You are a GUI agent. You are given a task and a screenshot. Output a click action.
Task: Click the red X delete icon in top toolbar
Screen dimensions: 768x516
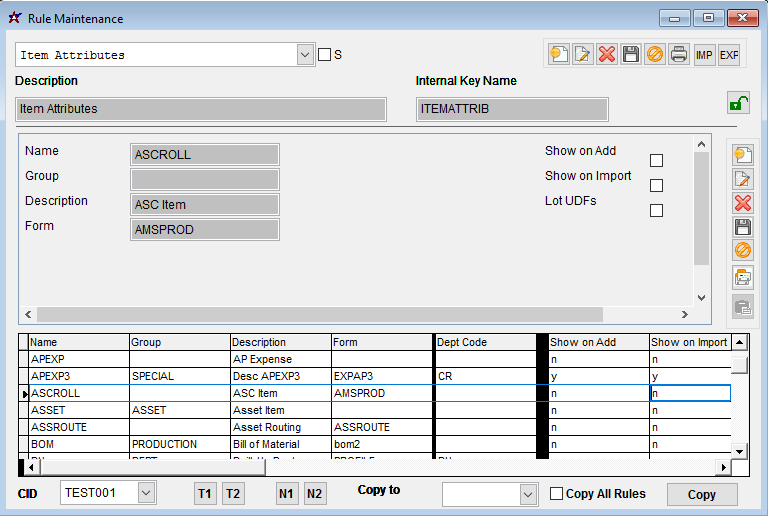[x=607, y=54]
